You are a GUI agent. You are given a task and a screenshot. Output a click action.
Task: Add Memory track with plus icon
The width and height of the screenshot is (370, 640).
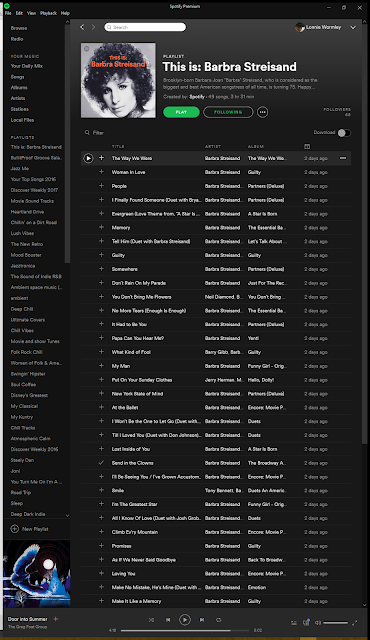[101, 227]
